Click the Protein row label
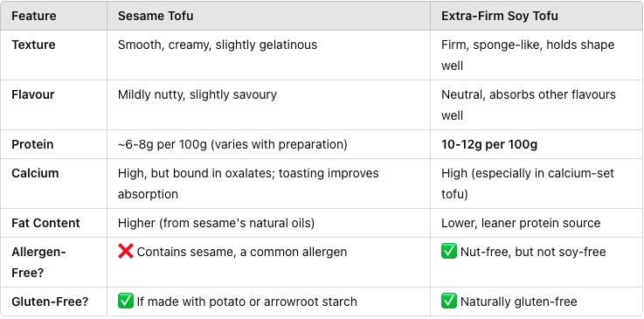Image resolution: width=644 pixels, height=319 pixels. coord(32,144)
